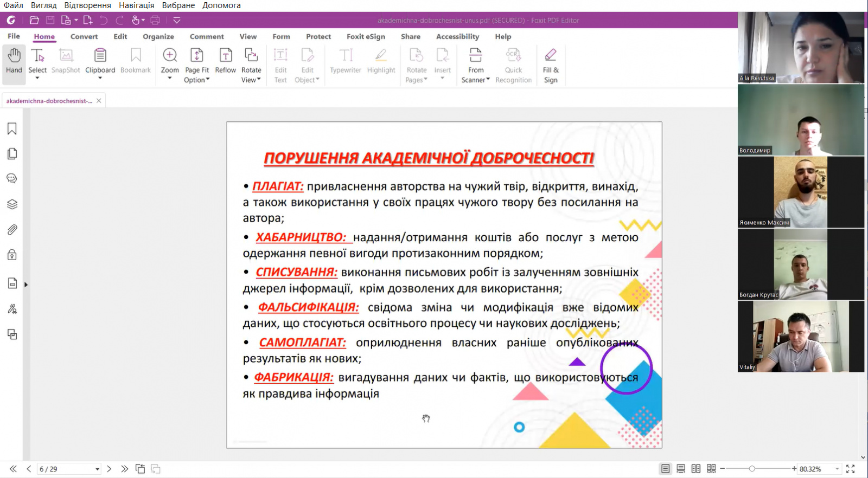Open the Form tab
Viewport: 868px width, 478px height.
point(281,36)
